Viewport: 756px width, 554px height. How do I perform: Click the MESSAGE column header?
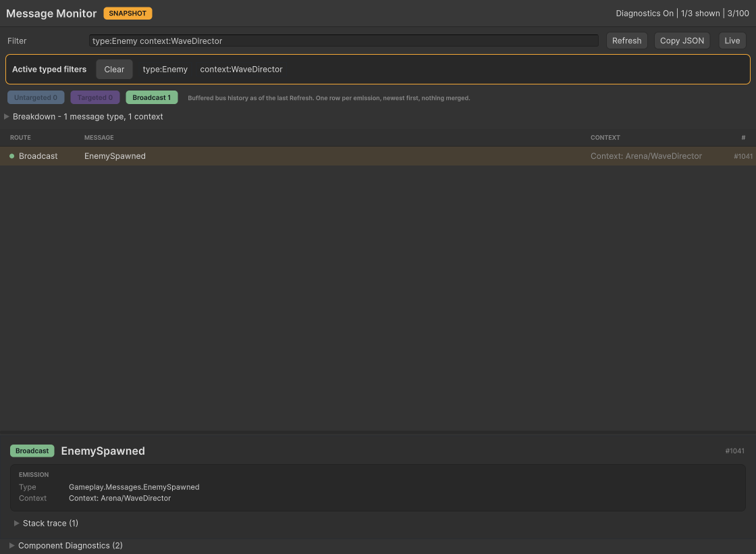click(99, 138)
